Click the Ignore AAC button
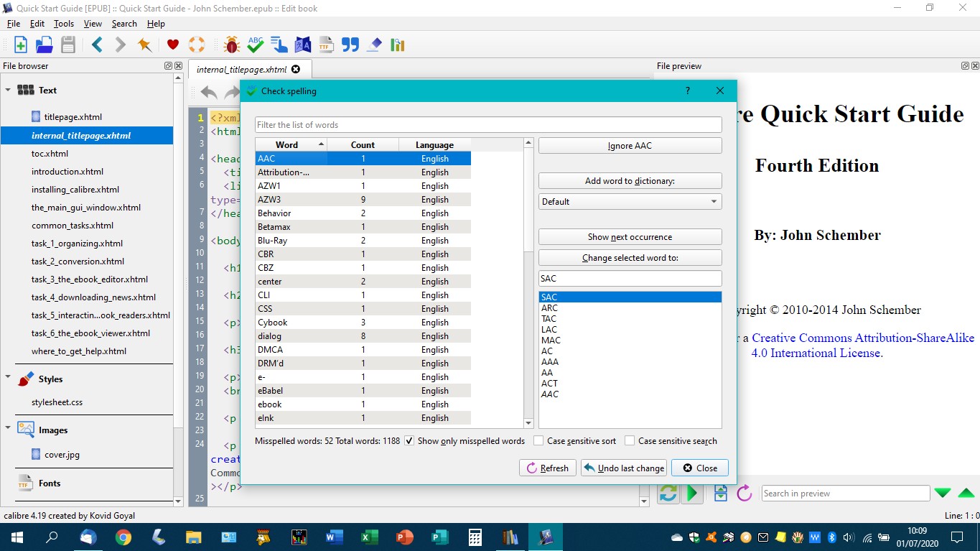 click(630, 146)
